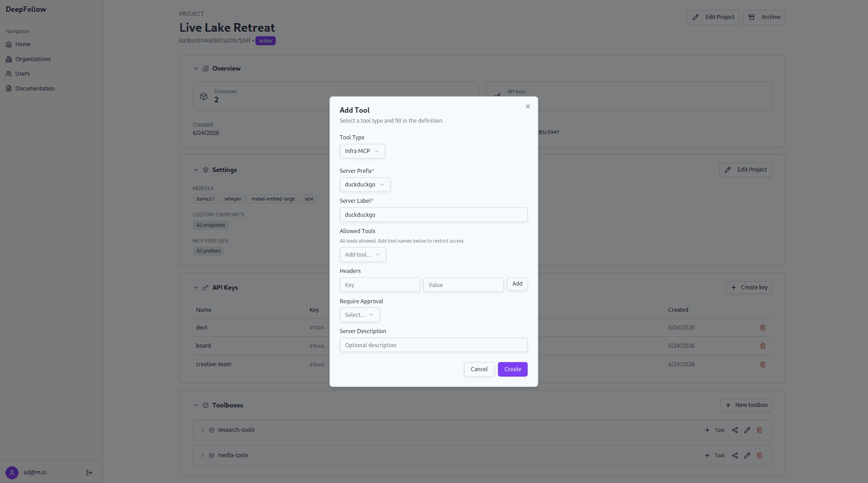Click the Overview grid icon
868x483 pixels.
point(206,69)
